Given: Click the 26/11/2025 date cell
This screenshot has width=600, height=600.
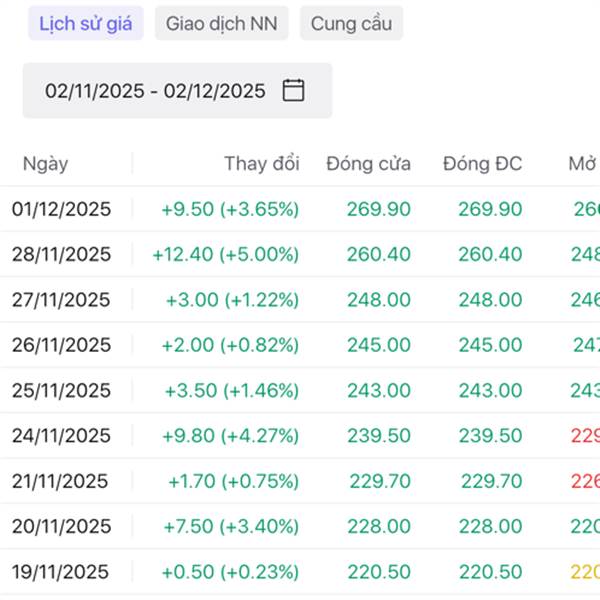Looking at the screenshot, I should point(61,345).
